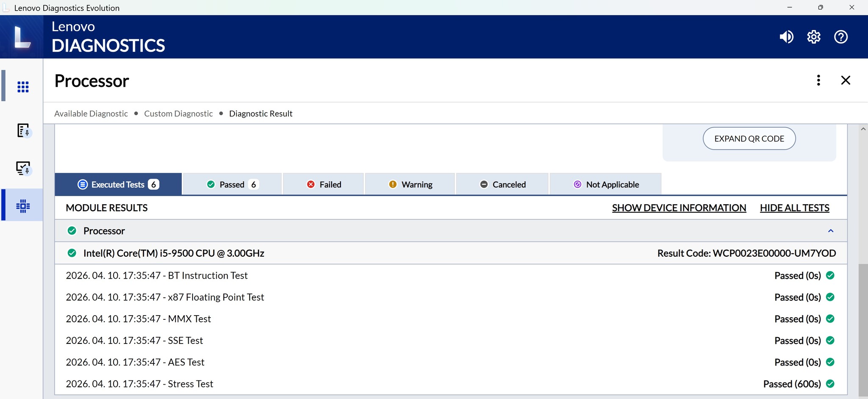Minimize the Lenovo Diagnostics window

point(790,7)
